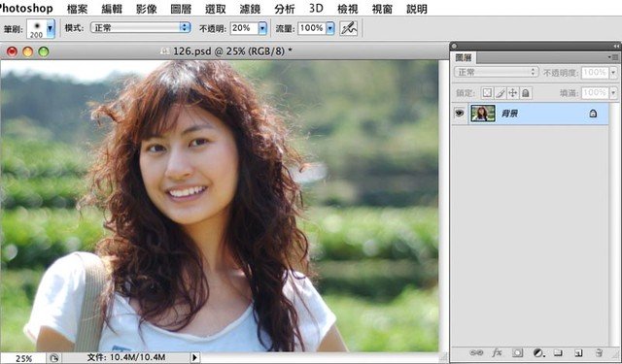The image size is (622, 364).
Task: Select the 背景 layer name
Action: [x=509, y=114]
